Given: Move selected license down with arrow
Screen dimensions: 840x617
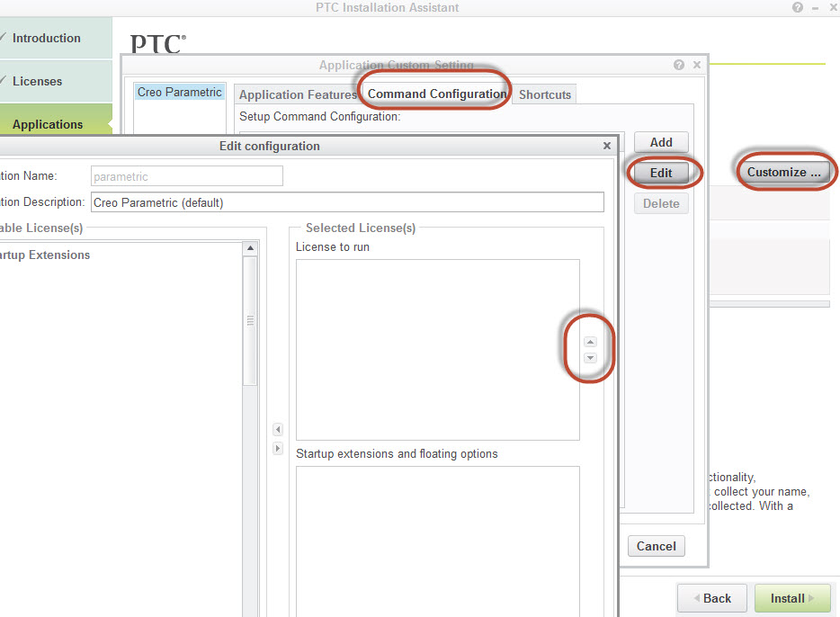Looking at the screenshot, I should coord(590,357).
